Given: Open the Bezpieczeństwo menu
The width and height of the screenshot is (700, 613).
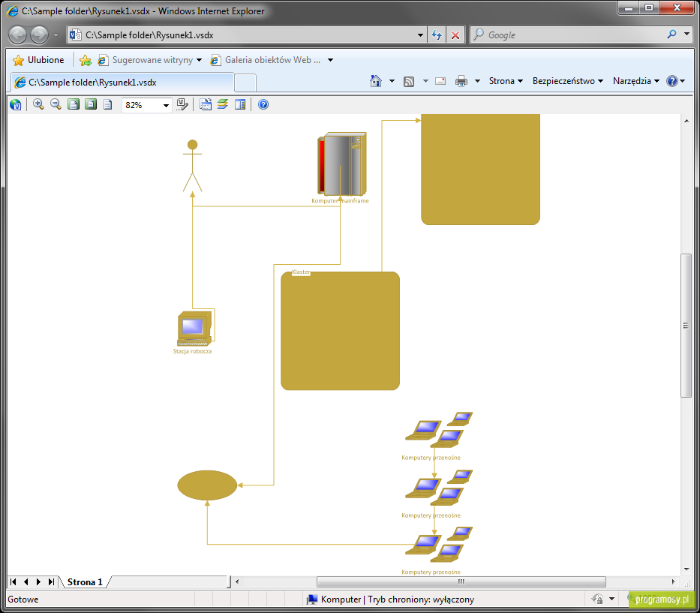Looking at the screenshot, I should click(567, 81).
